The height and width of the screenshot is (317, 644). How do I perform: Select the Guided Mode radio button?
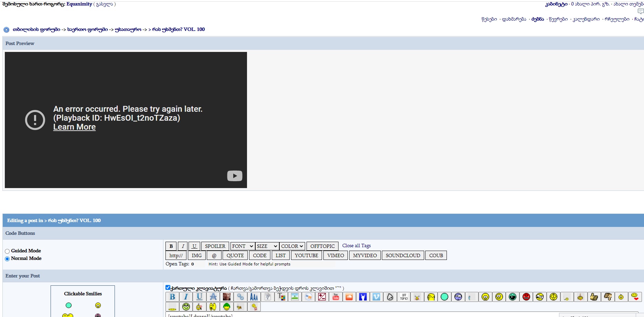[x=7, y=251]
